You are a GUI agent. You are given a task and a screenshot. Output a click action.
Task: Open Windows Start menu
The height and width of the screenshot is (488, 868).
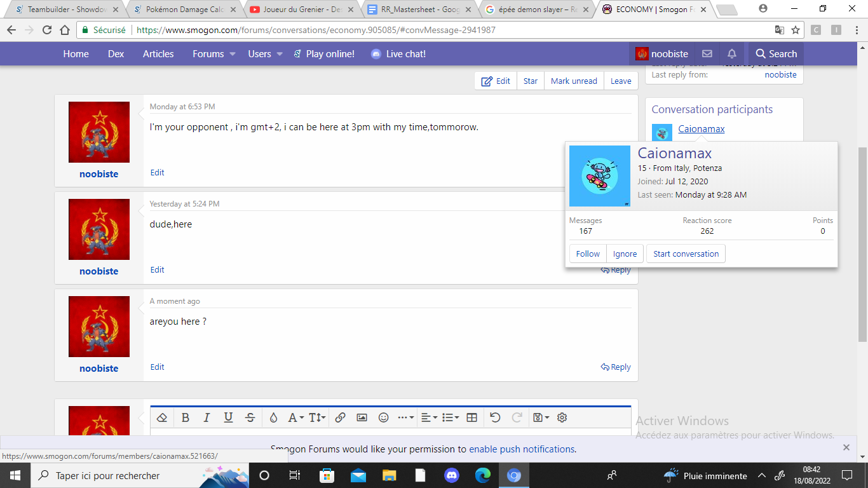pos(15,475)
